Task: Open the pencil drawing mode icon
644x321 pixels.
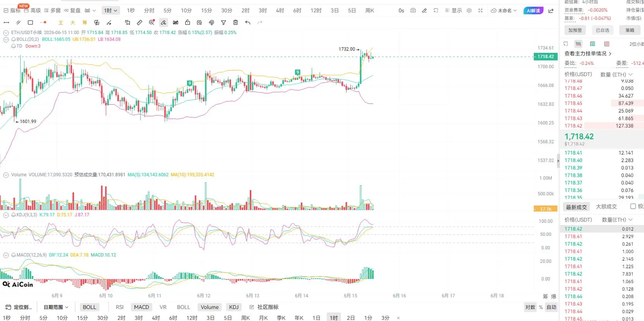Action: (425, 10)
